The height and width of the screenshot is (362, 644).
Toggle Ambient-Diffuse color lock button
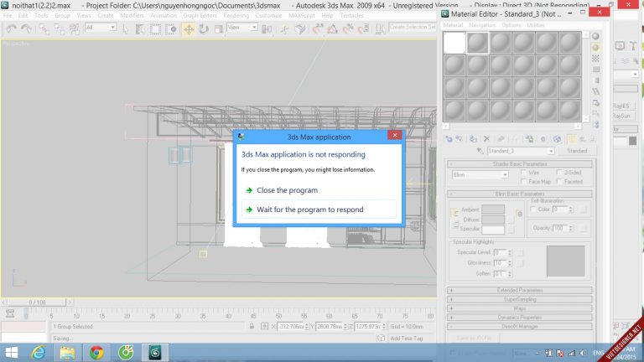coord(455,214)
